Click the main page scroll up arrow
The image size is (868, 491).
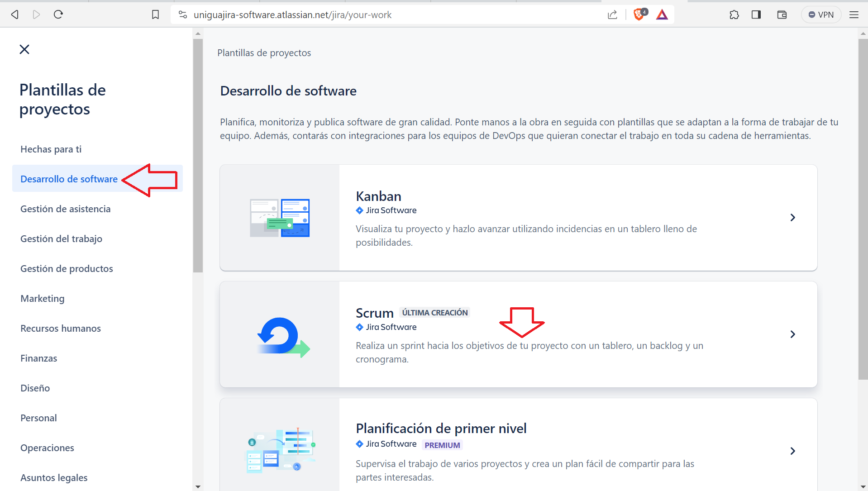863,33
